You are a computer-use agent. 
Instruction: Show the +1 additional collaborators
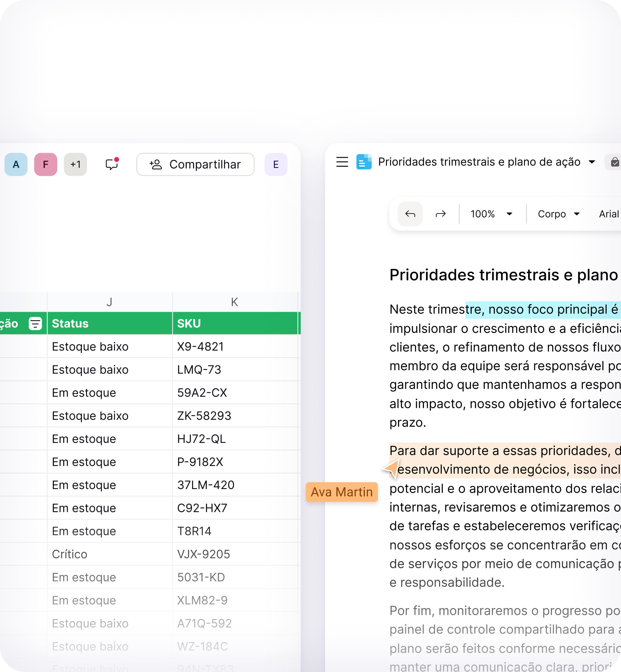point(75,164)
